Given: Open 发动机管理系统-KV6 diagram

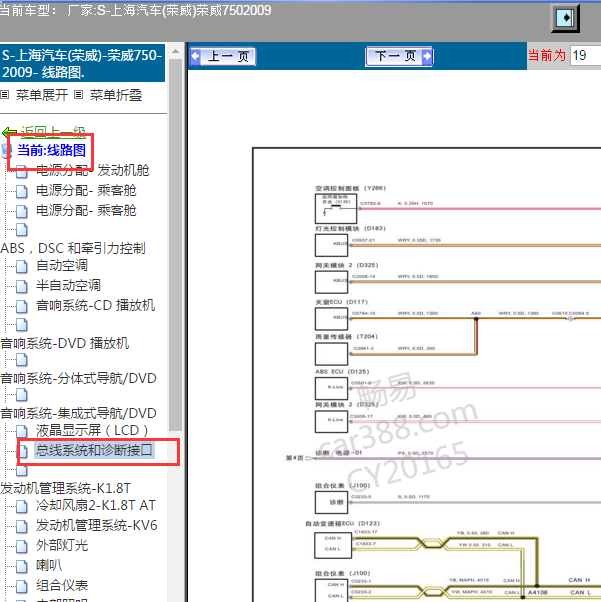Looking at the screenshot, I should (x=96, y=525).
